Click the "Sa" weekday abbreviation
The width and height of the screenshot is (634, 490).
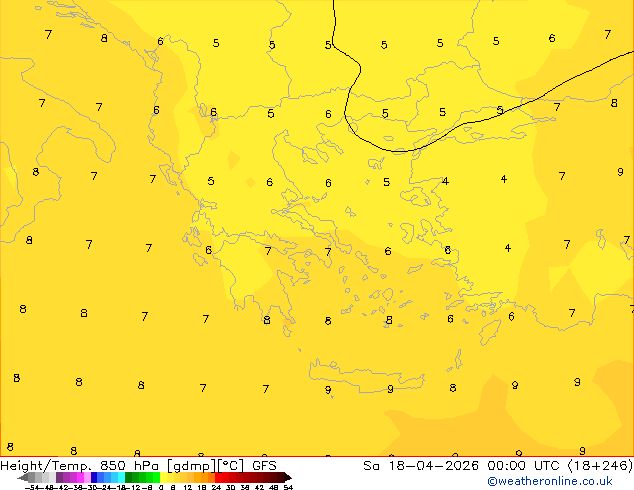click(x=371, y=466)
